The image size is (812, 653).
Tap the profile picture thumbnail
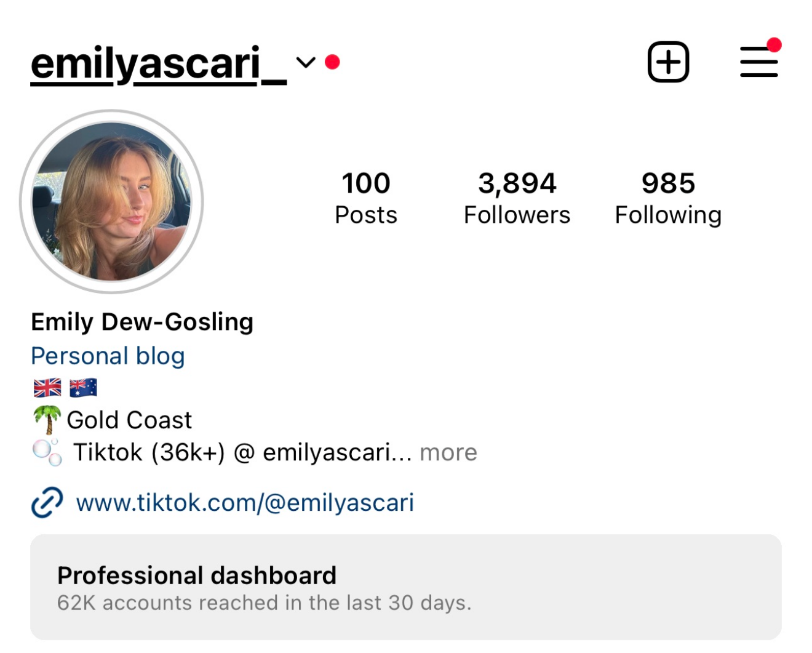pos(111,201)
